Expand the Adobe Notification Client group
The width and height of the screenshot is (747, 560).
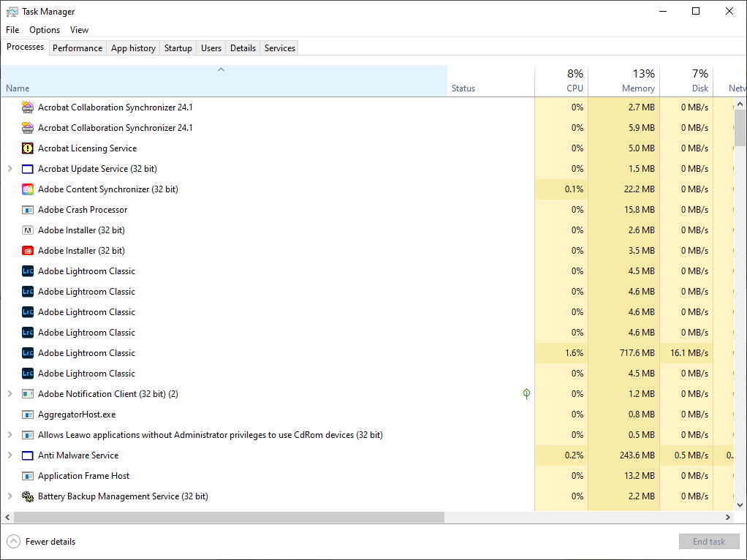tap(8, 393)
